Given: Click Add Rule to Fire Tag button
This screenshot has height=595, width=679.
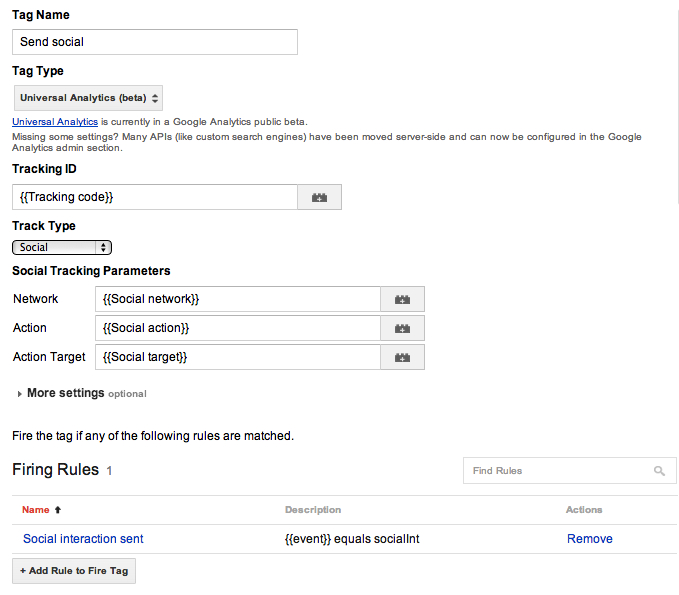Looking at the screenshot, I should [x=74, y=571].
